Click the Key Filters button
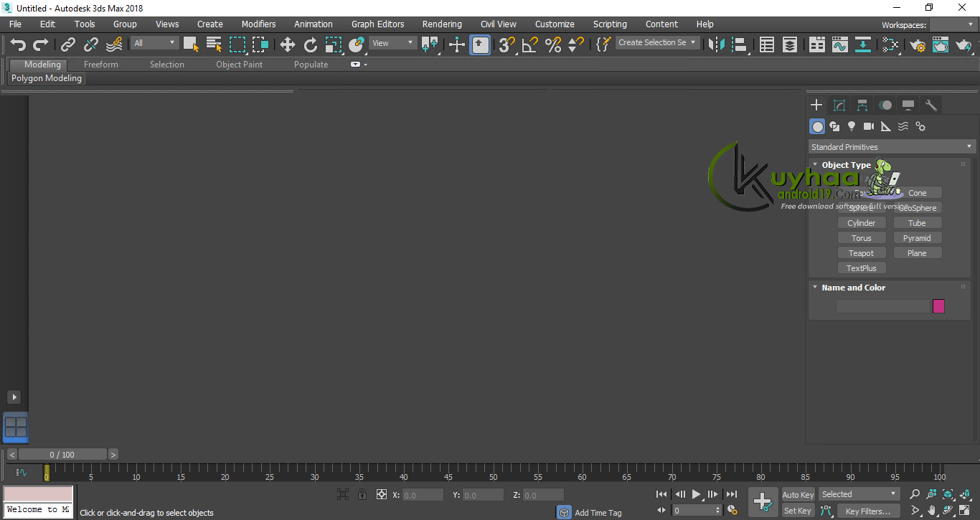 pos(868,511)
